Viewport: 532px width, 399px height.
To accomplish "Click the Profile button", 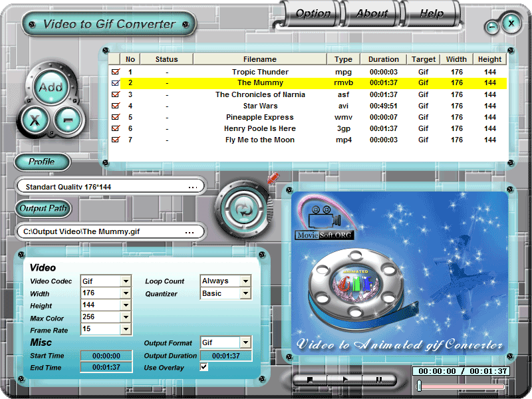I will pyautogui.click(x=42, y=162).
